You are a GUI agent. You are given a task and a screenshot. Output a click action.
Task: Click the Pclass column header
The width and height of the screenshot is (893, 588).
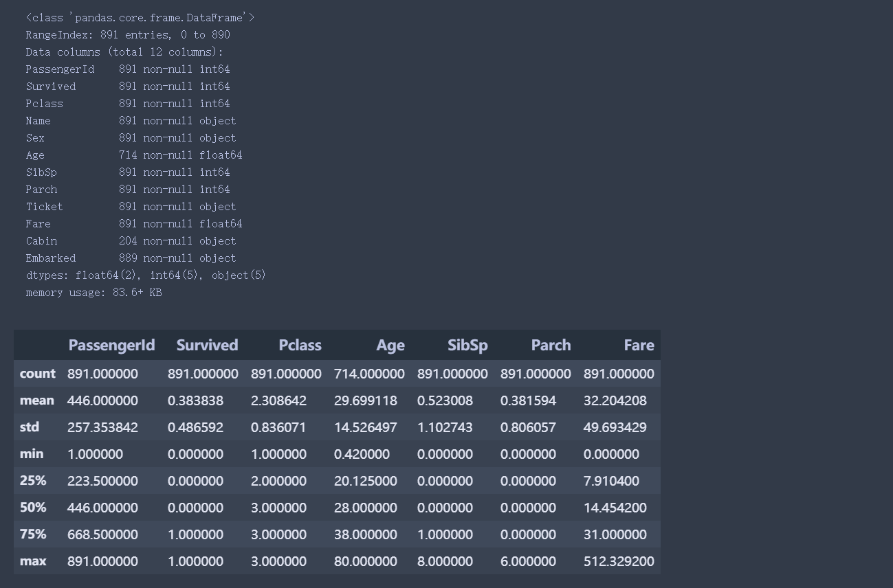point(300,345)
